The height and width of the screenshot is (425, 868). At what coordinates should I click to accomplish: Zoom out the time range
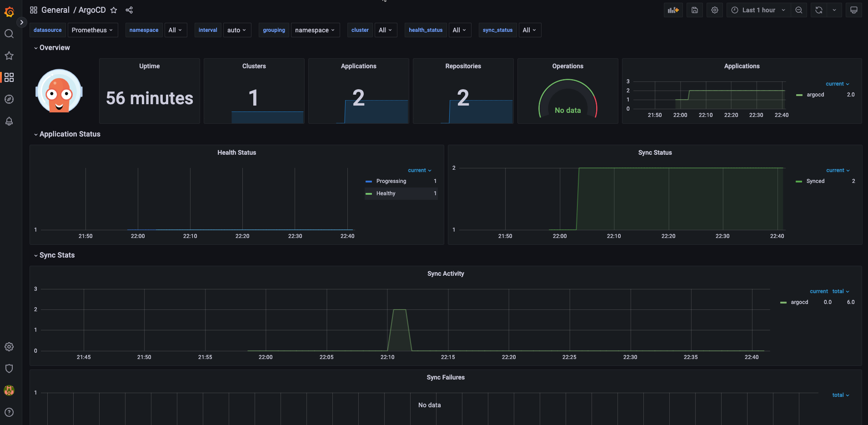coord(799,10)
